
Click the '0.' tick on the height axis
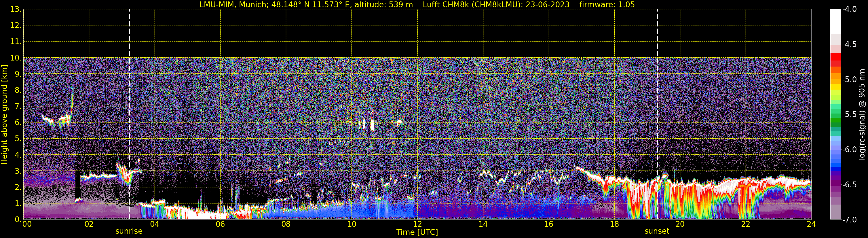click(18, 220)
